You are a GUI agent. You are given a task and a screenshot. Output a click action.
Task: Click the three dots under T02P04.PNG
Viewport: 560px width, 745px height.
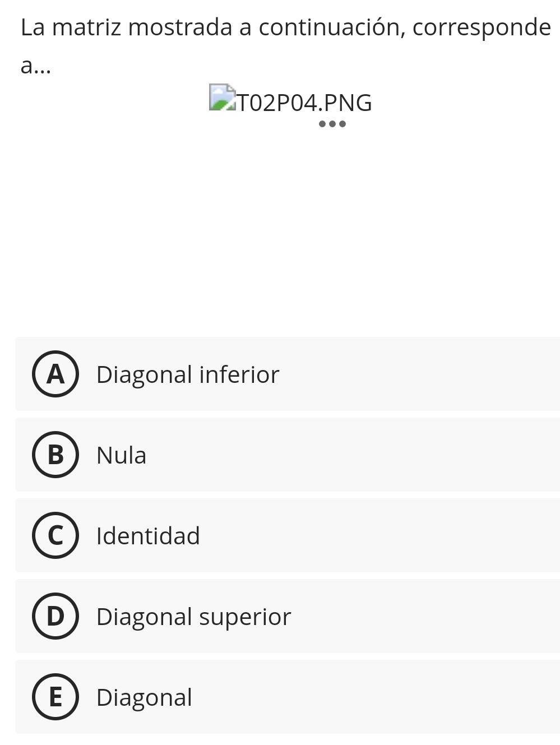tap(332, 124)
